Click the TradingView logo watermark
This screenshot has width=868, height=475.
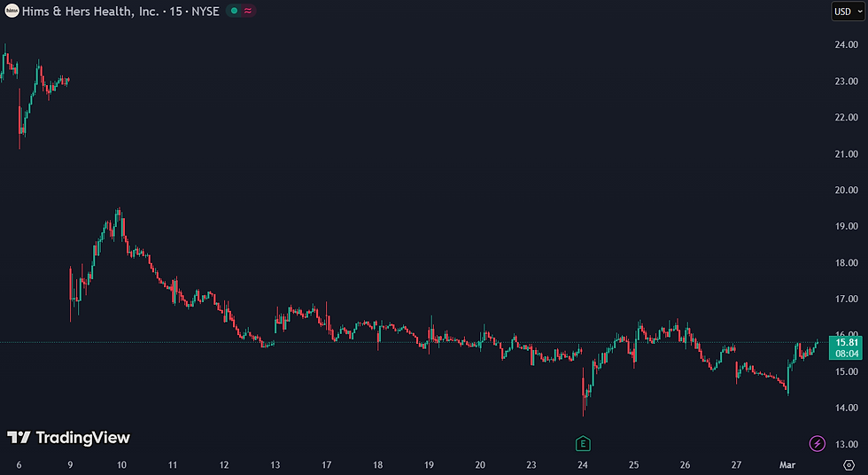click(69, 438)
